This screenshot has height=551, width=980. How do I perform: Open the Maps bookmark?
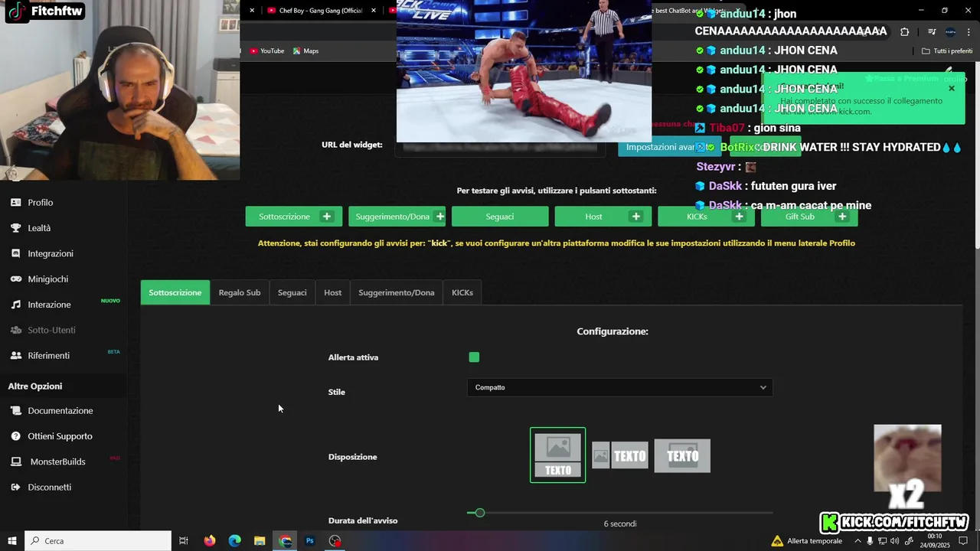pyautogui.click(x=305, y=51)
